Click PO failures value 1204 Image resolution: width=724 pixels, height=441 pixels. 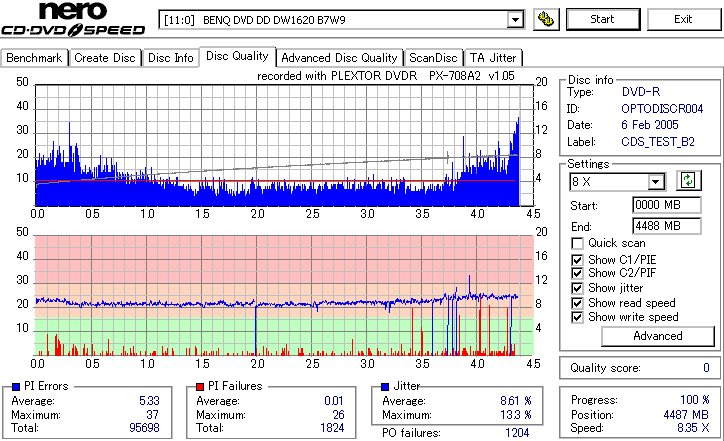tap(517, 433)
